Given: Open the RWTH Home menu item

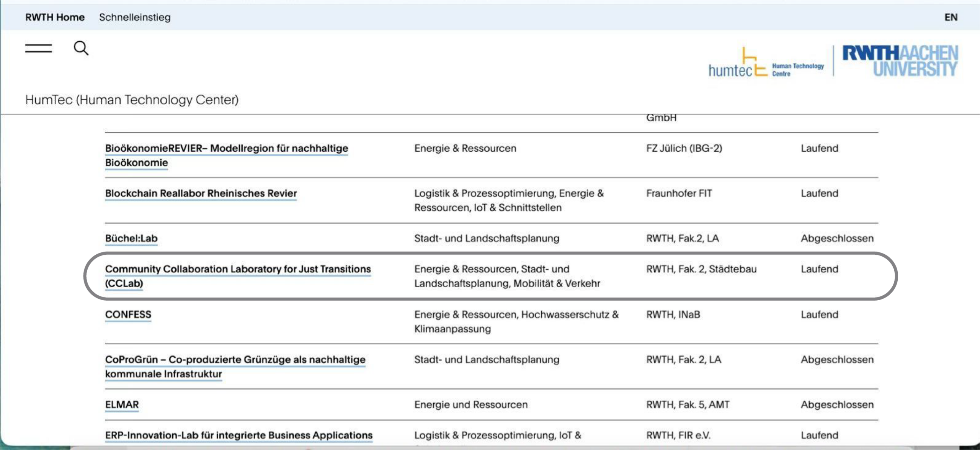Looking at the screenshot, I should tap(55, 17).
